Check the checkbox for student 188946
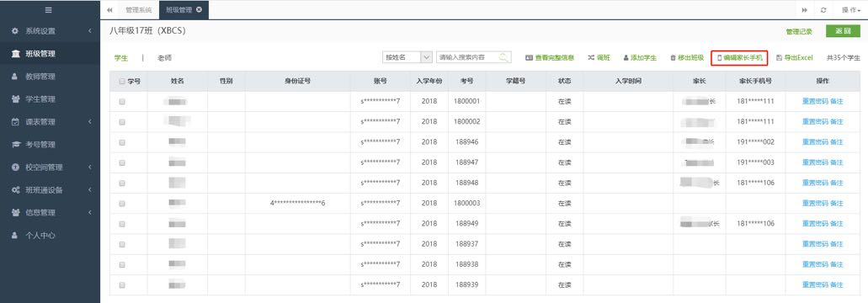The width and height of the screenshot is (868, 303). (122, 142)
